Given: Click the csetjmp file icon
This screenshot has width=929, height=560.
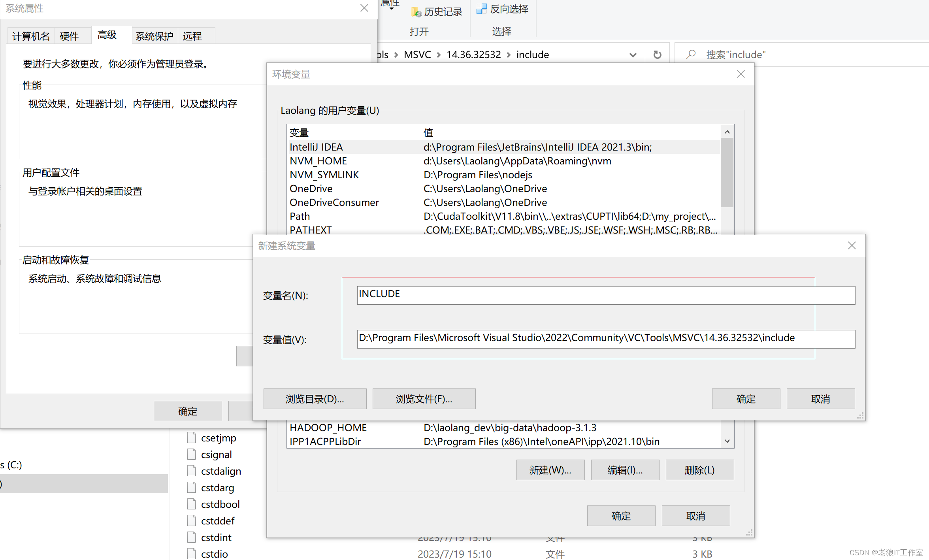Looking at the screenshot, I should tap(192, 438).
